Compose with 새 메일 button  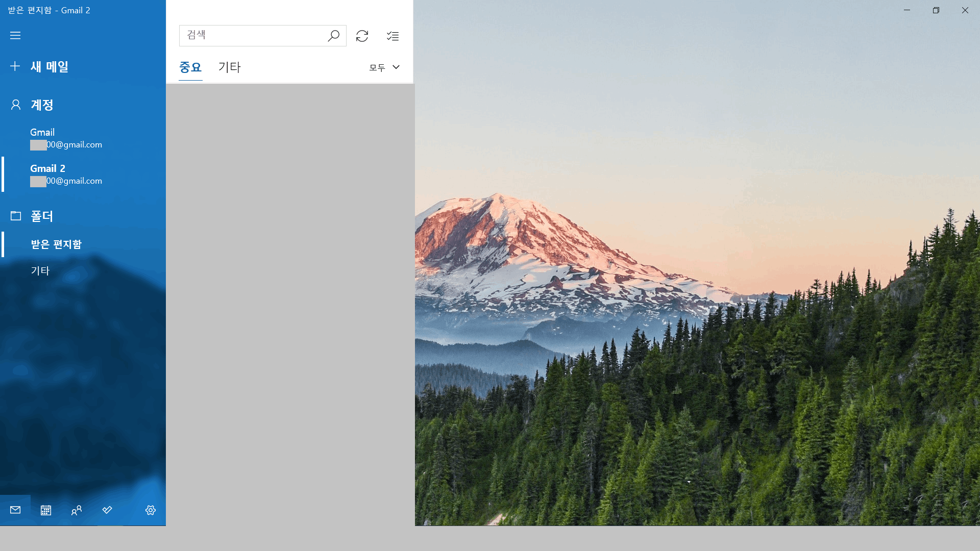[x=49, y=66]
